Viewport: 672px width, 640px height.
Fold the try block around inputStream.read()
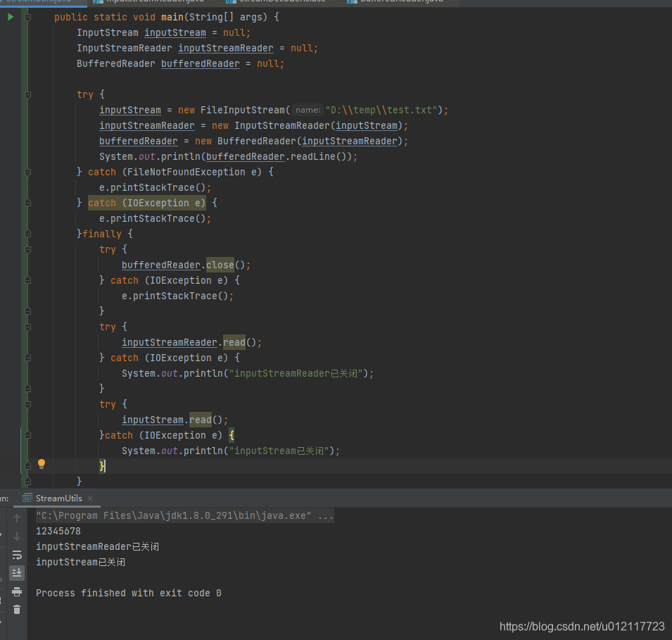pyautogui.click(x=28, y=405)
